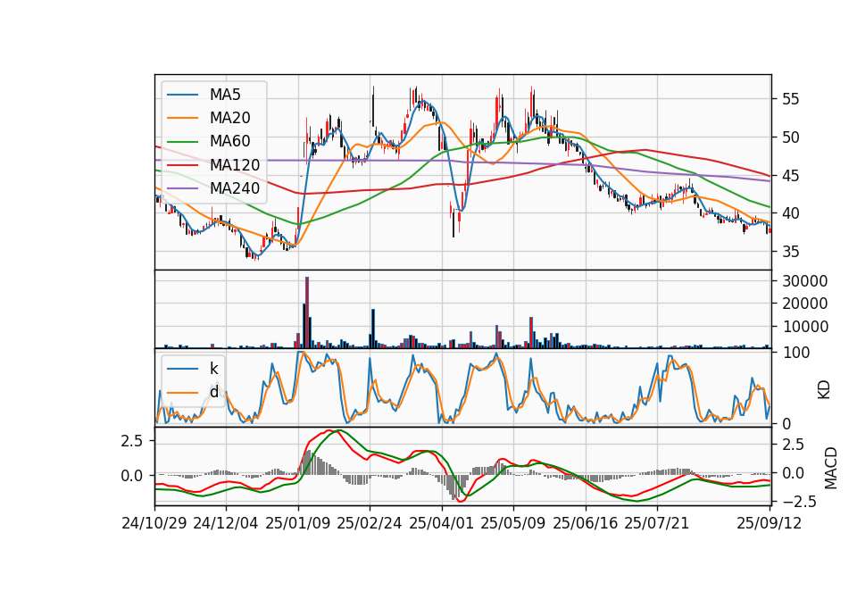
Task: Click the 30000 volume axis label
Action: 804,281
